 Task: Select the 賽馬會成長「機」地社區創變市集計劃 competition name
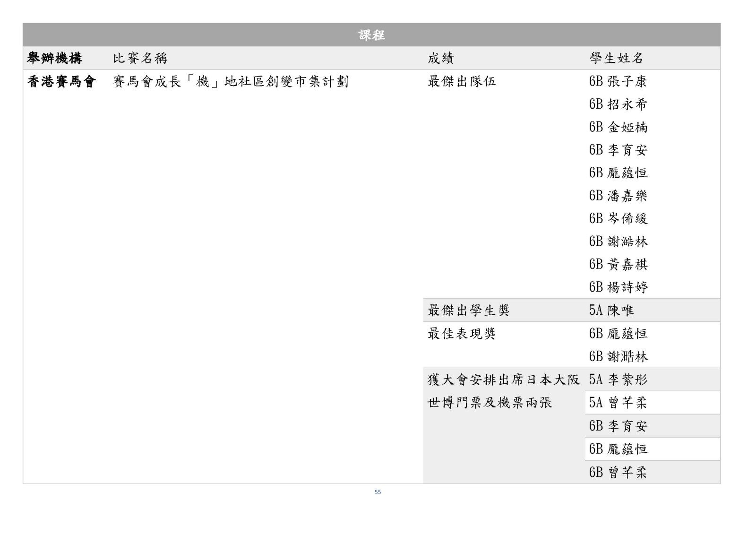pos(231,82)
